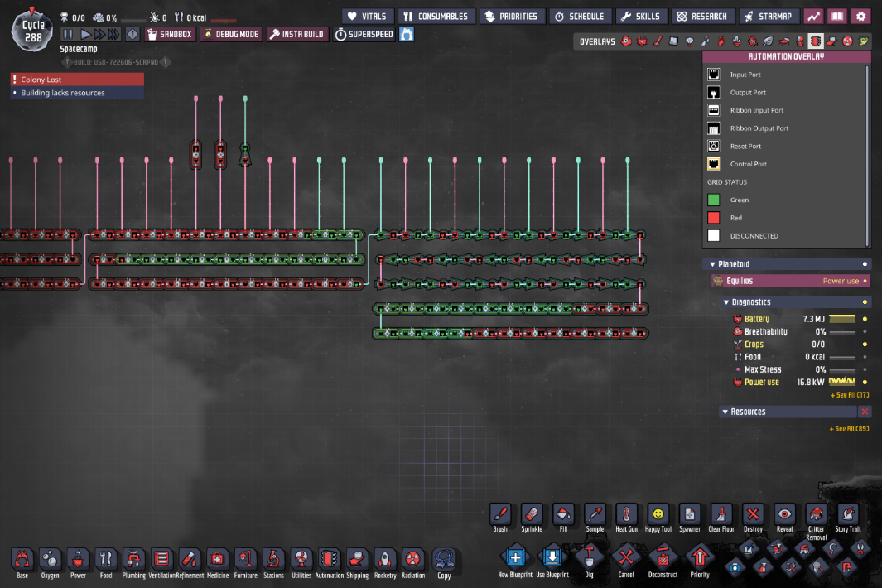This screenshot has width=882, height=588.
Task: Toggle the Battery diagnostic pin
Action: 865,319
